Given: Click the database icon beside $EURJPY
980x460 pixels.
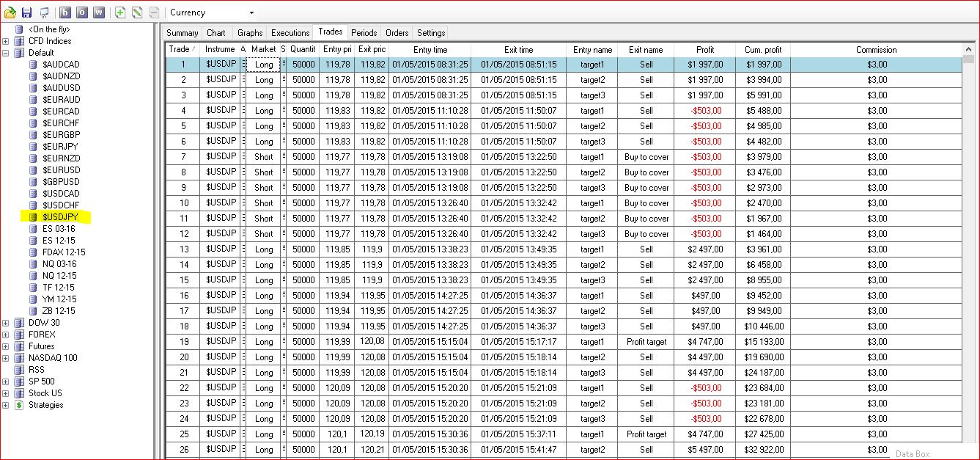Looking at the screenshot, I should point(33,147).
